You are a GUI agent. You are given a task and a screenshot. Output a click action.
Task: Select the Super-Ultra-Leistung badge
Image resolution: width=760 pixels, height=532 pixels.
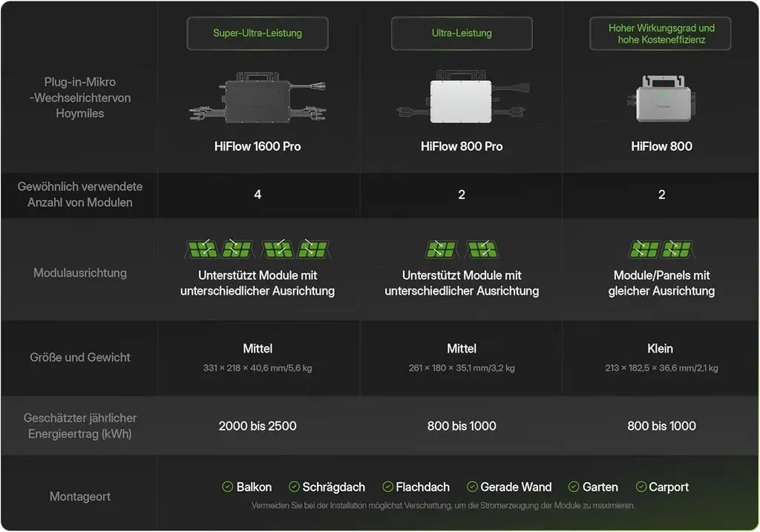click(258, 33)
